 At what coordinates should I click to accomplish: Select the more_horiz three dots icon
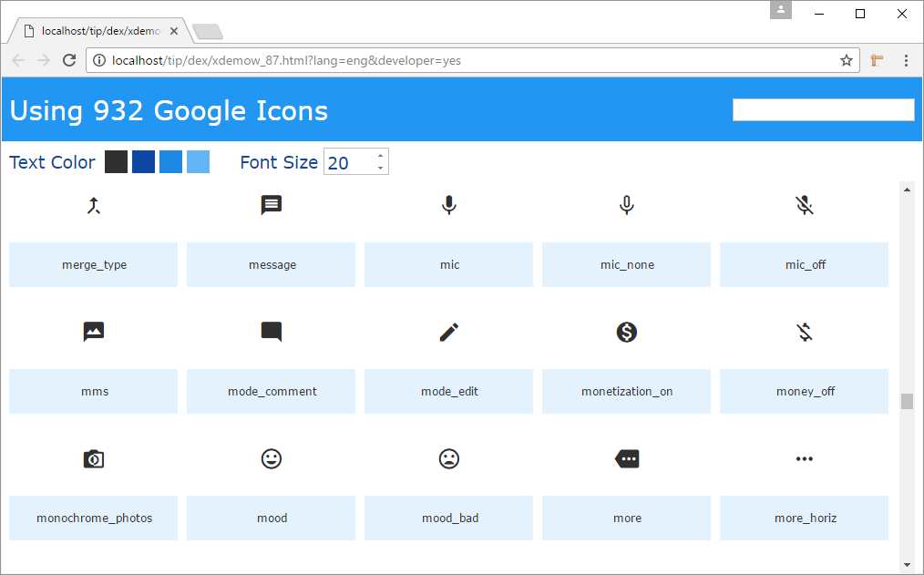(804, 458)
